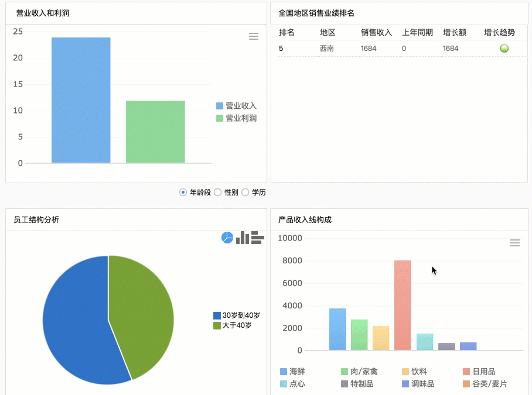This screenshot has height=395, width=532.
Task: Click 30岁到40岁 pie legend entry
Action: tap(237, 315)
